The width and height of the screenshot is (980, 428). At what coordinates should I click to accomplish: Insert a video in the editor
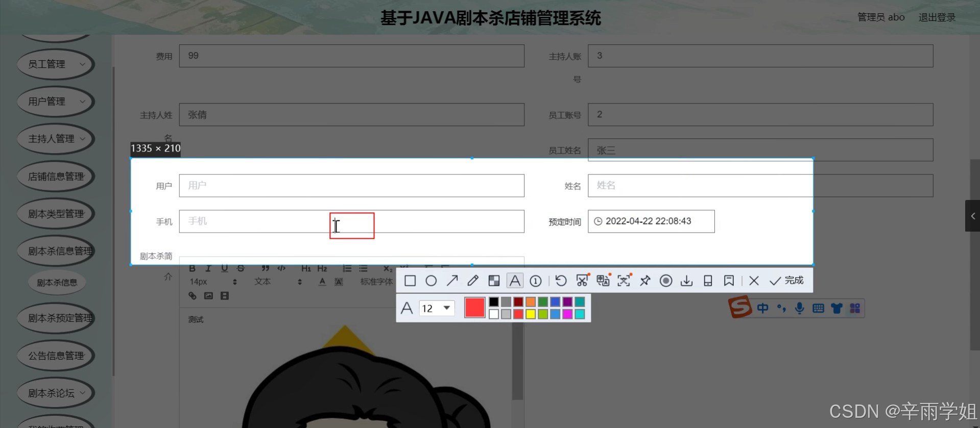pos(225,296)
